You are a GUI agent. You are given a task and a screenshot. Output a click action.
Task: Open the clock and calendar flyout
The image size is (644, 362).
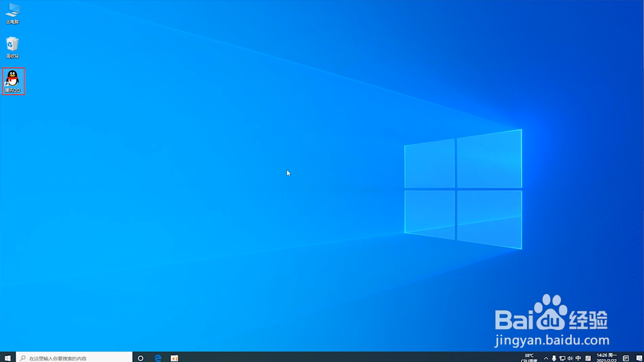point(606,358)
